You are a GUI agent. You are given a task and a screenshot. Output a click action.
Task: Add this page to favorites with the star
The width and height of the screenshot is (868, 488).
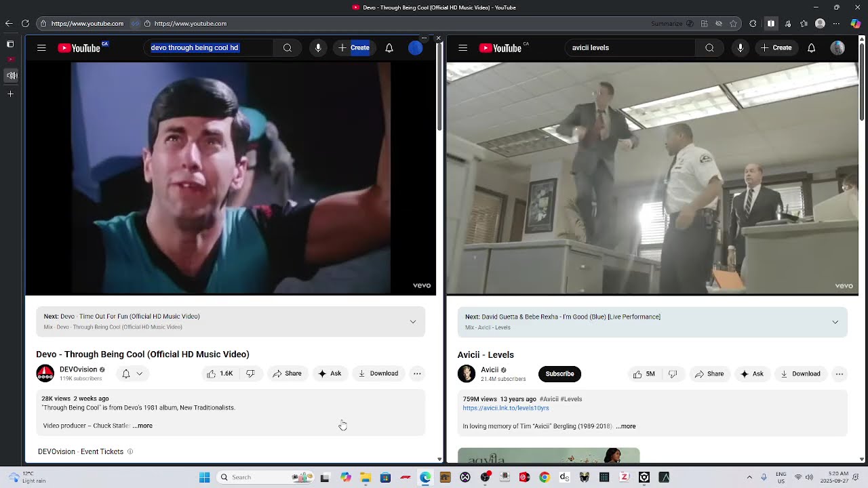pos(733,24)
